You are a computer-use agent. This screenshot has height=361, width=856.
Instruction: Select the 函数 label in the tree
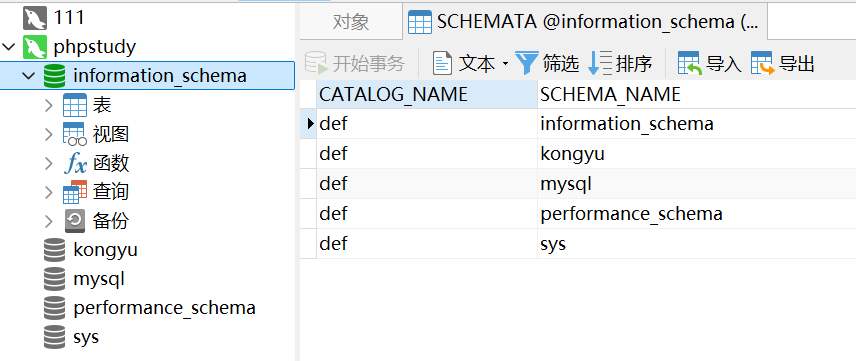(111, 163)
